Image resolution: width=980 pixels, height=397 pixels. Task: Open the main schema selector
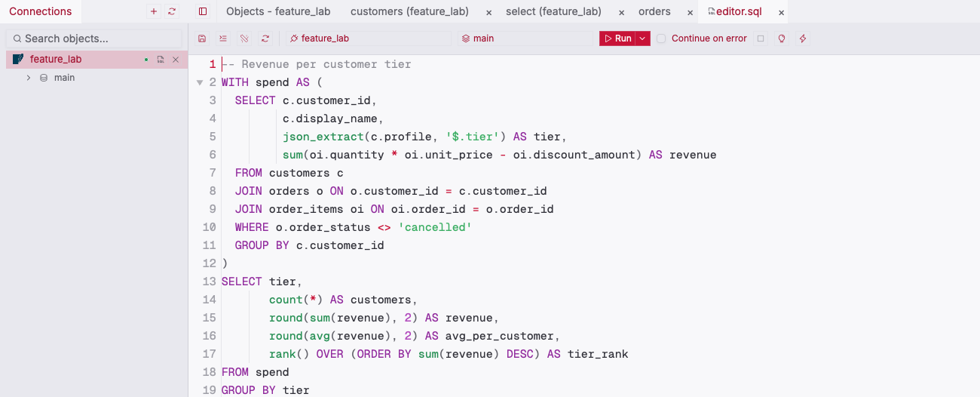[526, 38]
